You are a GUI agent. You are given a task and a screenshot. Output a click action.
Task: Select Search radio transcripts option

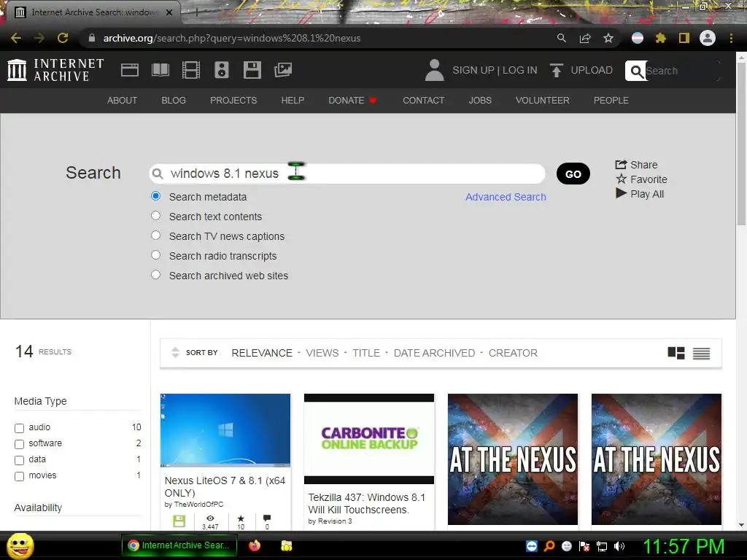[x=156, y=254]
